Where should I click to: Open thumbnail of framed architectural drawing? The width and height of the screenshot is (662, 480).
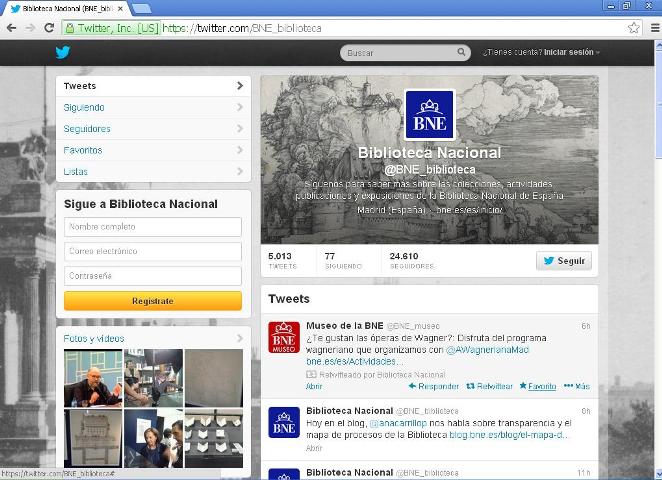[93, 438]
